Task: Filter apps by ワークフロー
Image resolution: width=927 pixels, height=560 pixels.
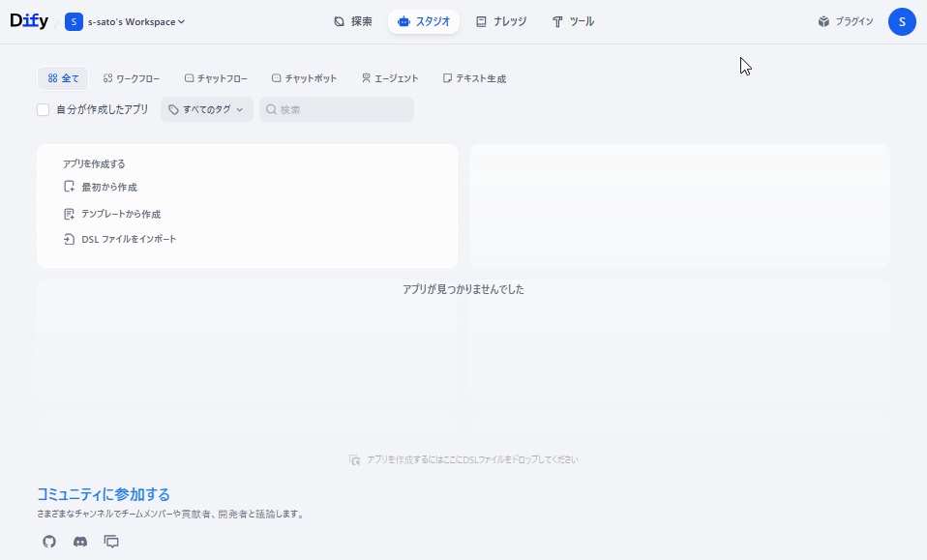Action: (132, 78)
